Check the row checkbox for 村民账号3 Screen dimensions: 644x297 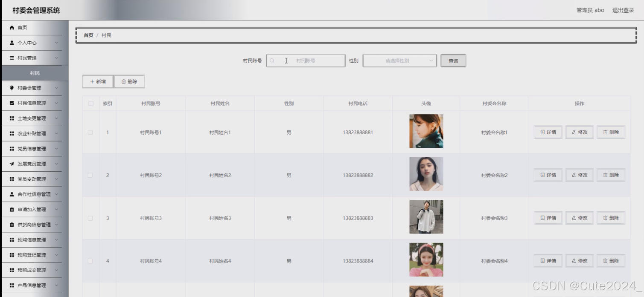(90, 218)
